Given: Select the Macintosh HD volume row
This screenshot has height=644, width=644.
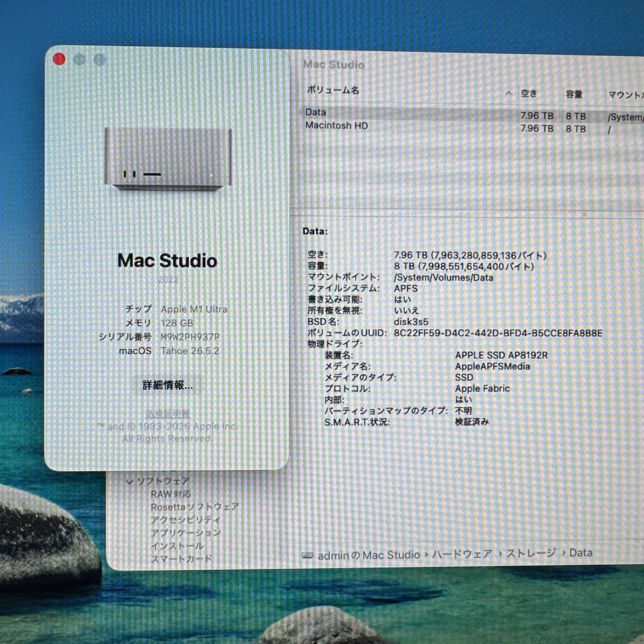Looking at the screenshot, I should click(470, 127).
